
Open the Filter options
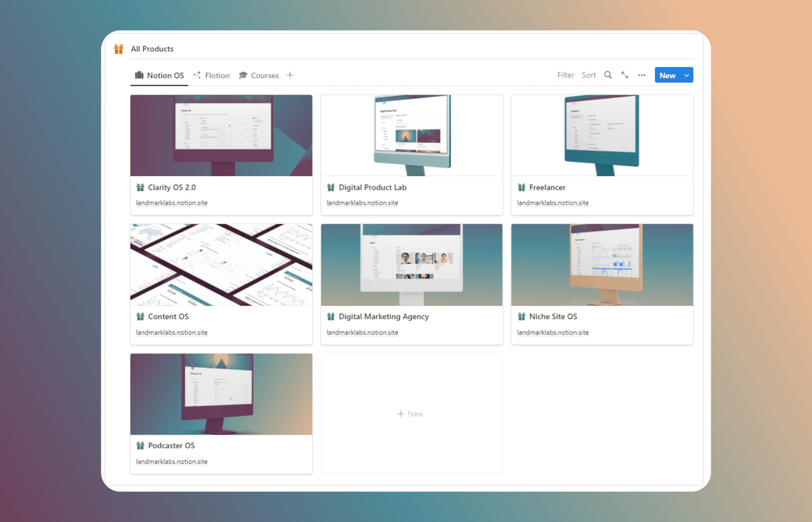[565, 74]
